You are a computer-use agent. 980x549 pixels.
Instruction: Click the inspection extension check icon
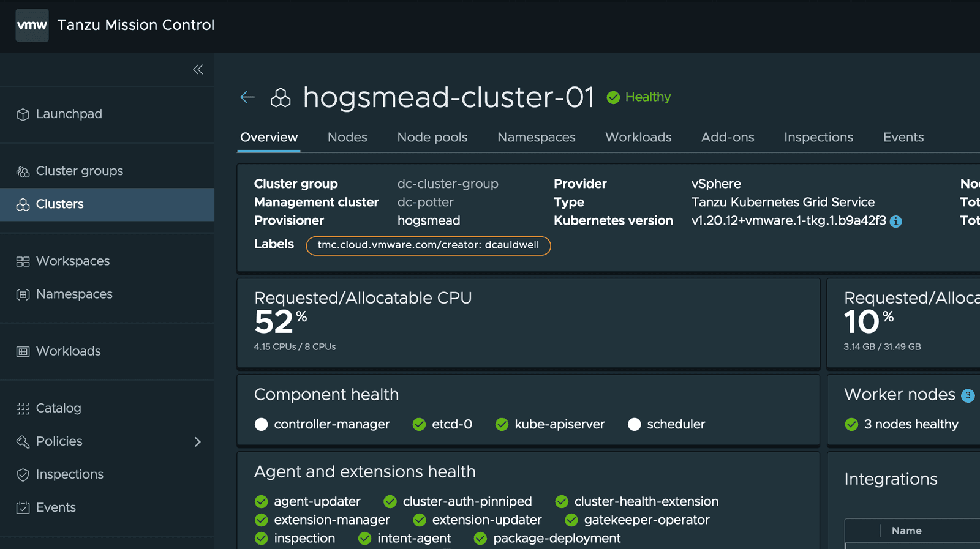click(x=262, y=539)
